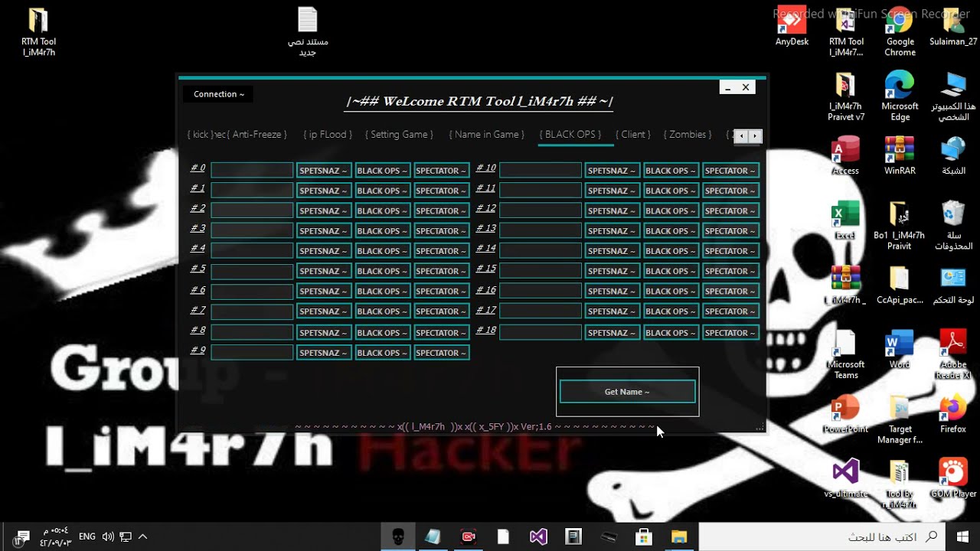Click SPECTATOR ~ button for player # 8
The width and height of the screenshot is (980, 551).
442,332
